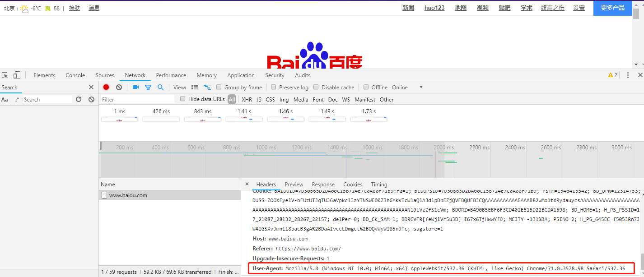Viewport: 644px width, 277px height.
Task: Toggle the network filter funnel icon
Action: coord(148,88)
